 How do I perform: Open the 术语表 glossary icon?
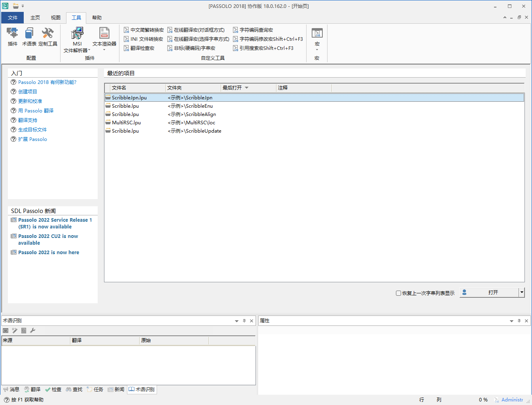29,37
